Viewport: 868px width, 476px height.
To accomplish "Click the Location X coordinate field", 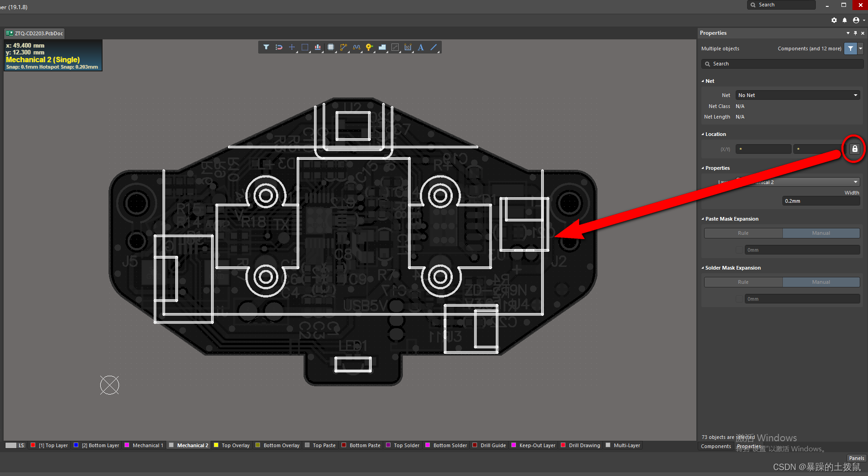I will [763, 149].
